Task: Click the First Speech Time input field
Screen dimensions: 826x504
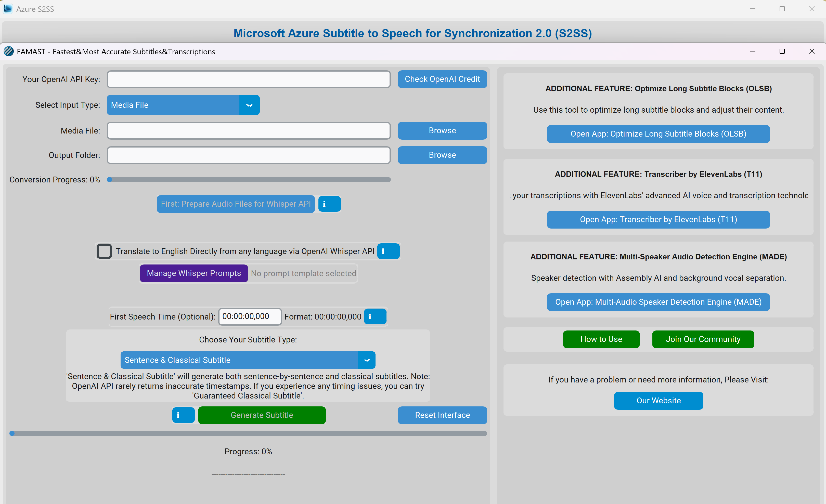Action: (250, 317)
